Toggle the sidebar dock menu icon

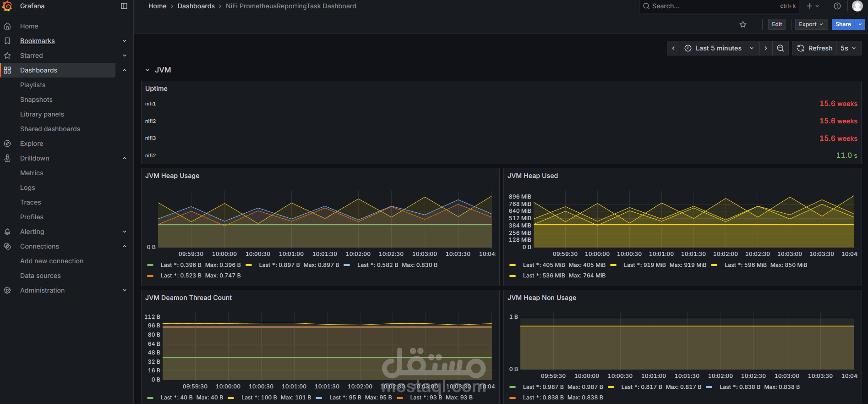click(x=124, y=6)
